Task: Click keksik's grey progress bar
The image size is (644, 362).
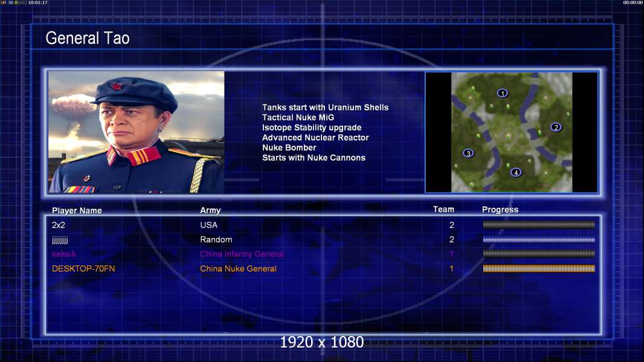Action: (x=539, y=254)
